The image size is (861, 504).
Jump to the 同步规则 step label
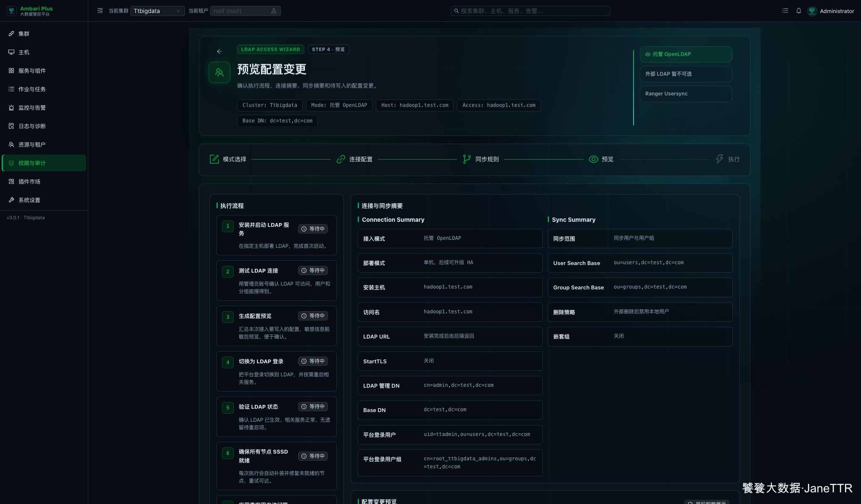(x=487, y=160)
